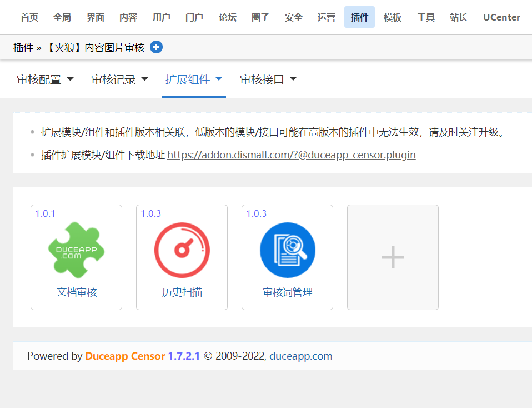This screenshot has height=408, width=532.
Task: Open the 文档审核 green puzzle icon
Action: coord(76,250)
